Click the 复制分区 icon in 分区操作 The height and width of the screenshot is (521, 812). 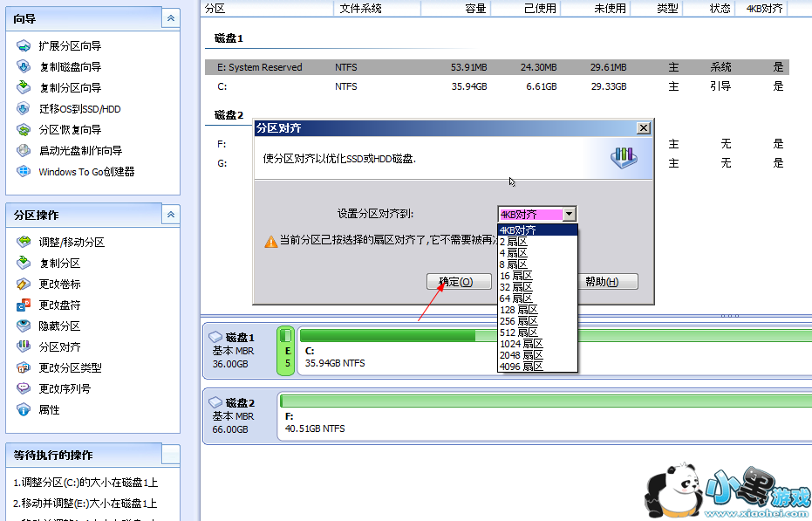tap(24, 263)
